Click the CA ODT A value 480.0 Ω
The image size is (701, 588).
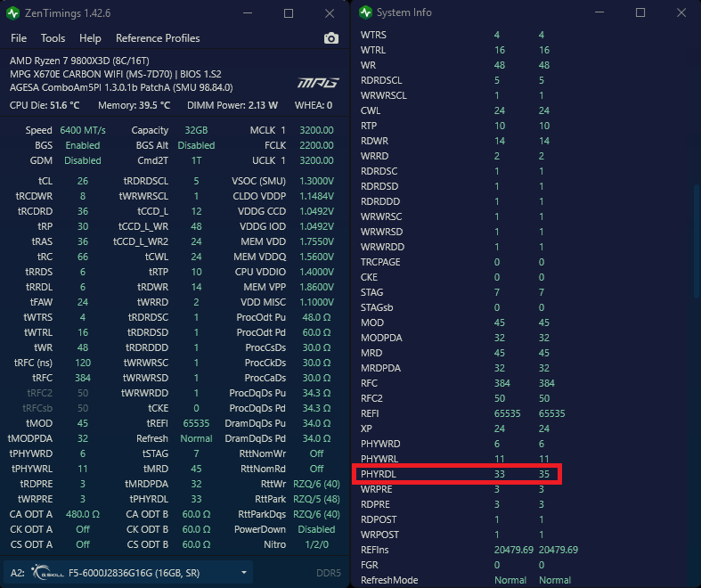pos(83,514)
